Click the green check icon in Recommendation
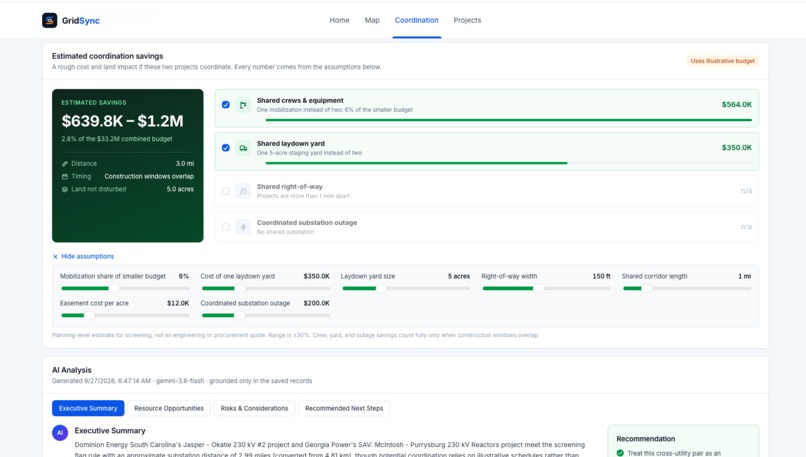 pyautogui.click(x=620, y=453)
